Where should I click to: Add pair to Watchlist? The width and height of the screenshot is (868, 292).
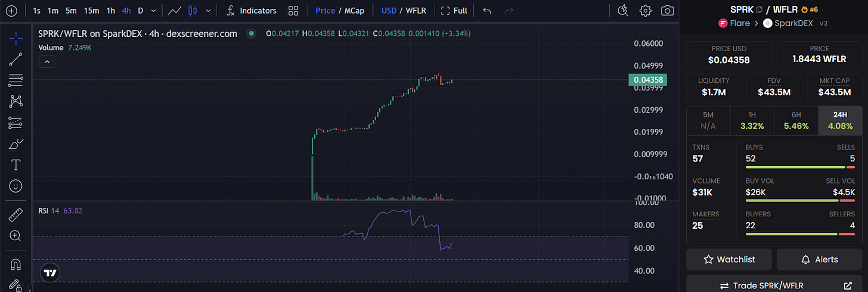click(x=729, y=259)
